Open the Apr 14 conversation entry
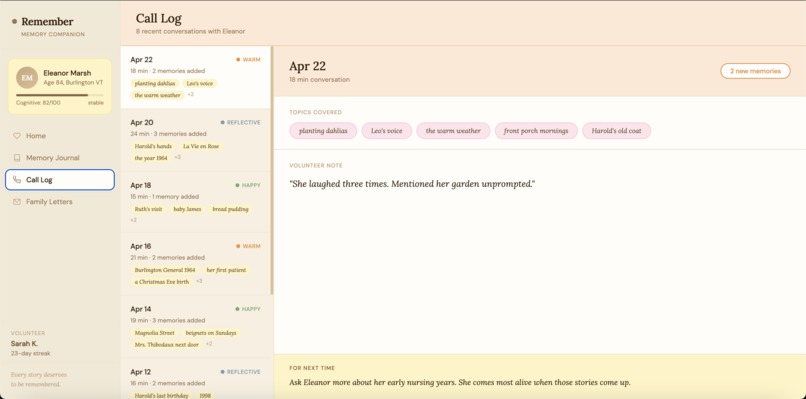The height and width of the screenshot is (399, 806). click(196, 327)
